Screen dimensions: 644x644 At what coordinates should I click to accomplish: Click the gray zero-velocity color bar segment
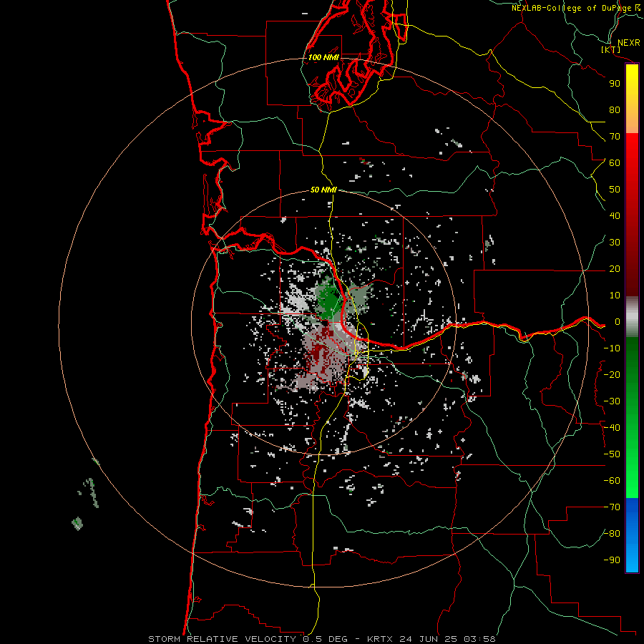point(632,317)
